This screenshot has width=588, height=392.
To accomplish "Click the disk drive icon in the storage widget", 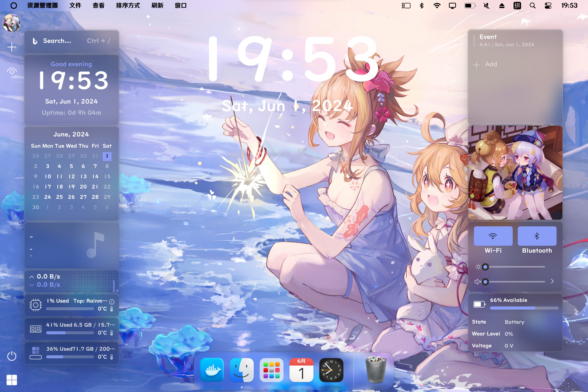I will click(x=35, y=353).
